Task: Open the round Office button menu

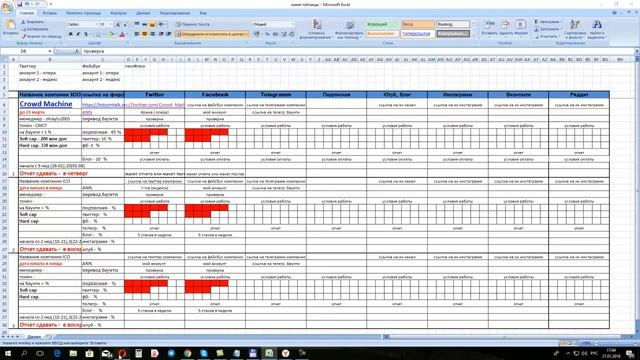Action: pyautogui.click(x=7, y=8)
